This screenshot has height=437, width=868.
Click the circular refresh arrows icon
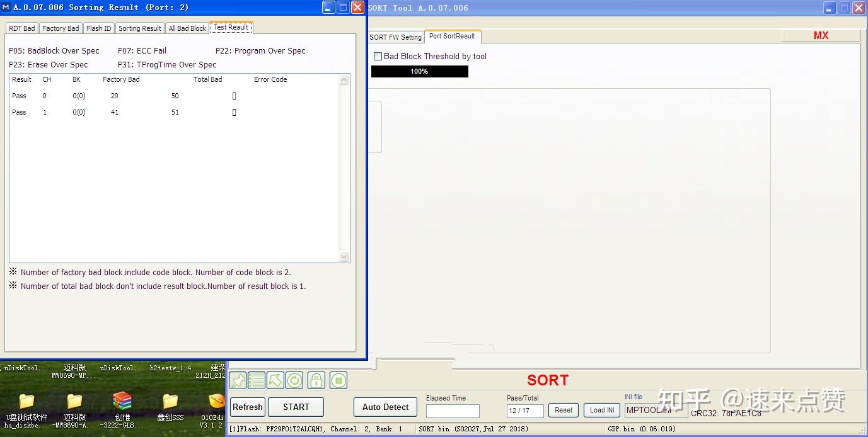[x=294, y=380]
